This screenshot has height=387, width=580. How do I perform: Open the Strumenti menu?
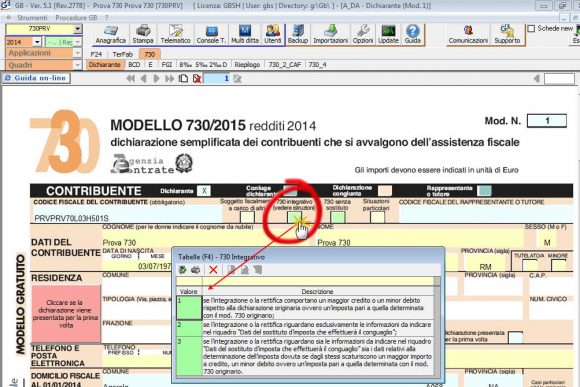pyautogui.click(x=32, y=18)
